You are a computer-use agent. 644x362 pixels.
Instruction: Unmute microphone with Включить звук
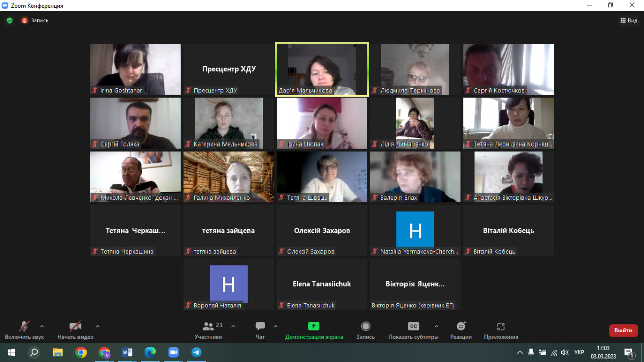pos(24,330)
